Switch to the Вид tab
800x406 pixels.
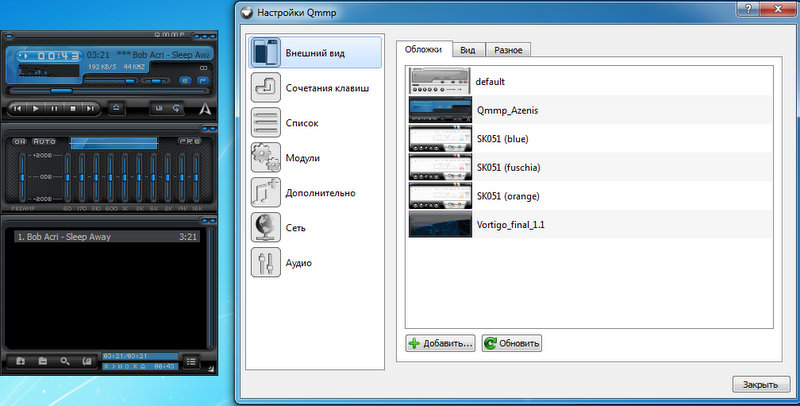click(468, 50)
